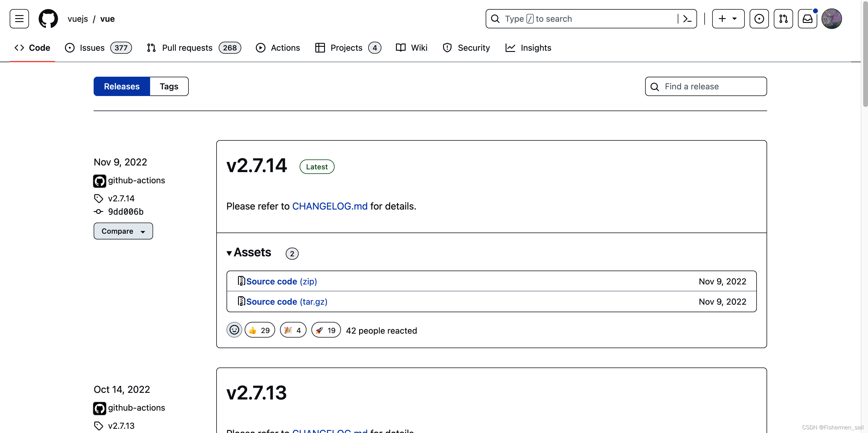868x433 pixels.
Task: Click the tag icon beside v2.7.13
Action: (98, 426)
